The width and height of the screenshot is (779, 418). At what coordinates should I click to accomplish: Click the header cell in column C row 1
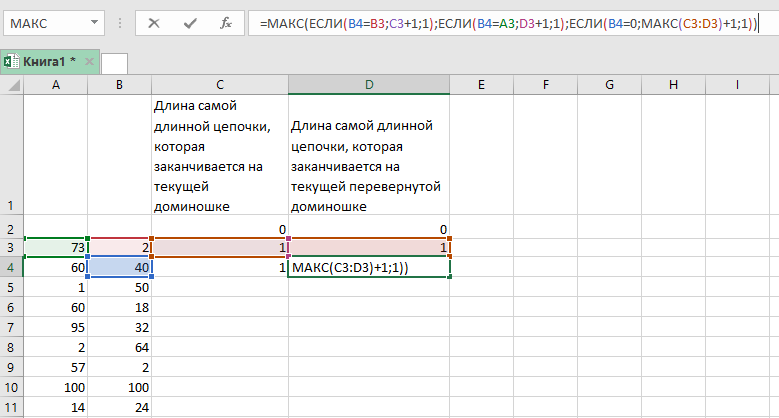[220, 154]
